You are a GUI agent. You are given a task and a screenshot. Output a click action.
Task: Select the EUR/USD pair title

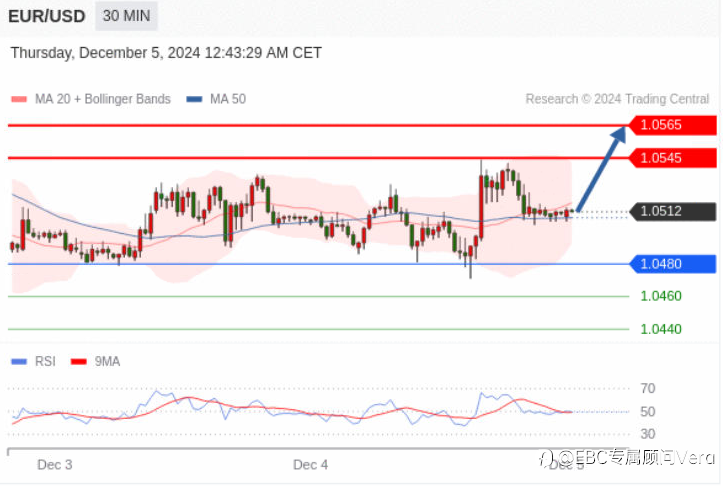pyautogui.click(x=47, y=16)
